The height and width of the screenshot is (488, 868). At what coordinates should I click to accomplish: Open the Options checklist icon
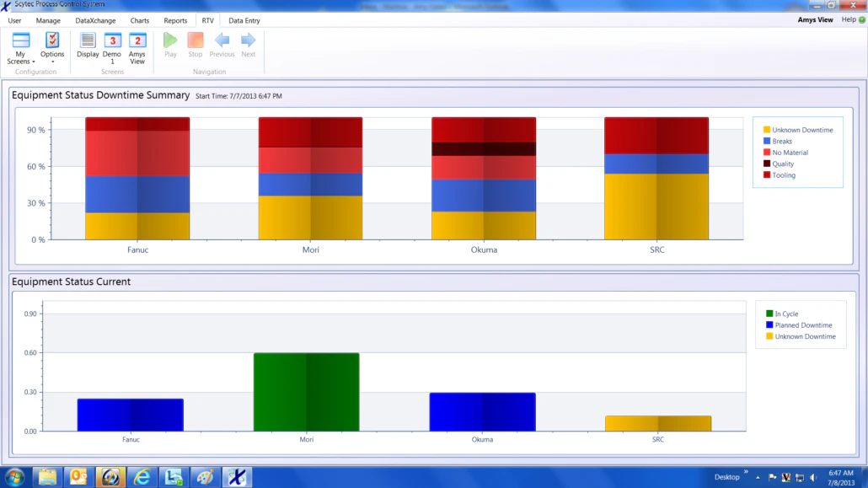point(51,40)
